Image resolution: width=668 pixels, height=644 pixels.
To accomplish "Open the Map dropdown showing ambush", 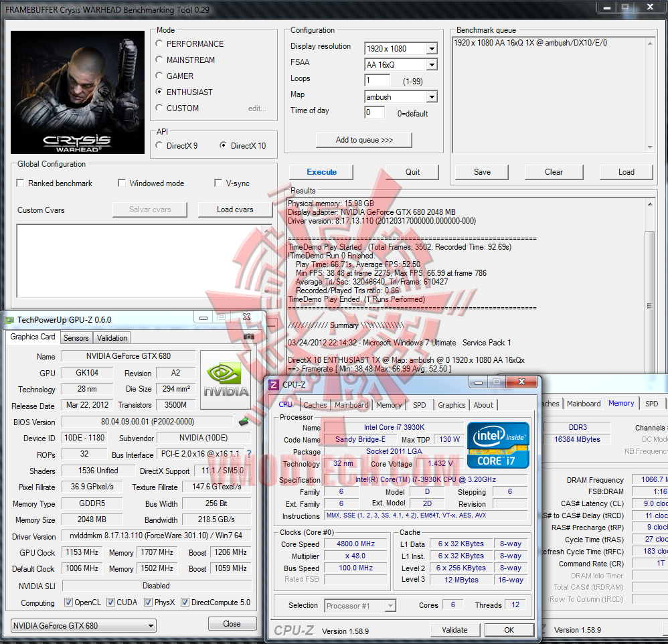I will point(401,97).
